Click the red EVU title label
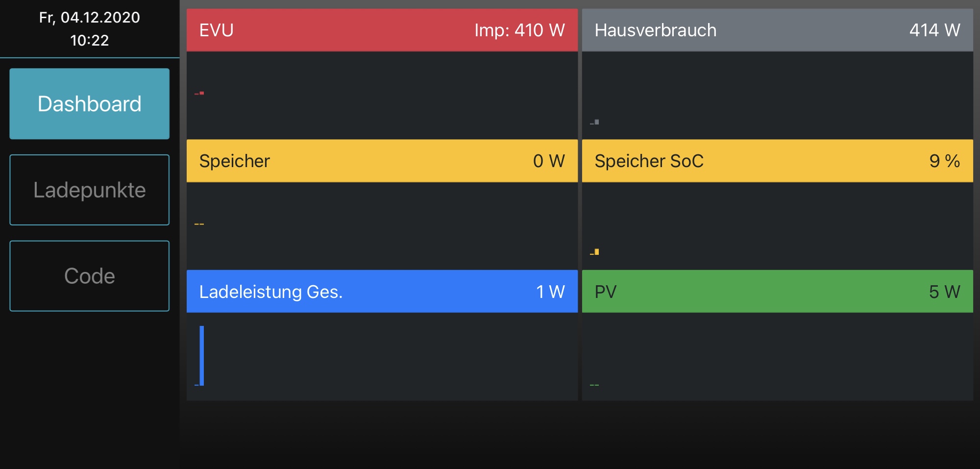 tap(216, 30)
